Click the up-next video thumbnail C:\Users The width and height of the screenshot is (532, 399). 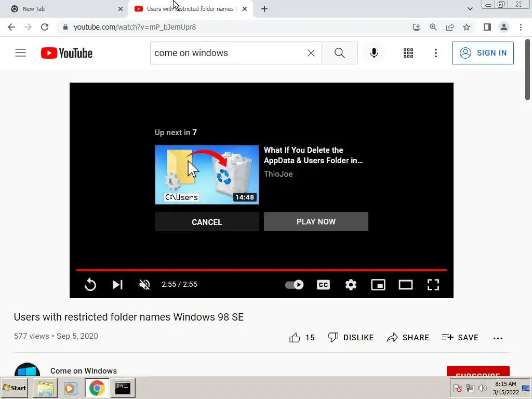[207, 175]
